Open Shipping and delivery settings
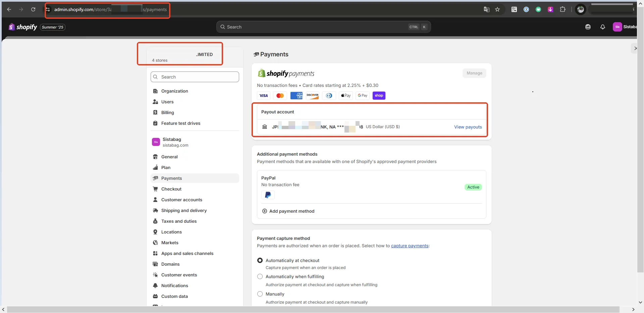 (x=195, y=210)
